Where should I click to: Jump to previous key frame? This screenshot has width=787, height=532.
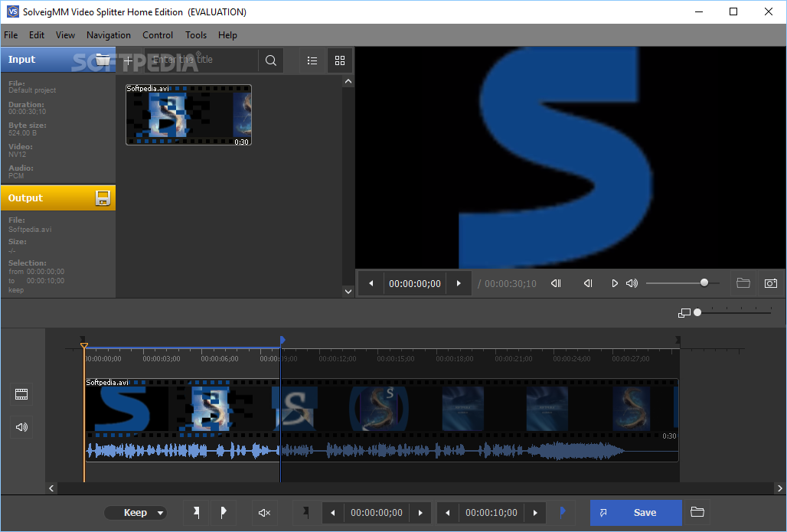click(x=556, y=283)
